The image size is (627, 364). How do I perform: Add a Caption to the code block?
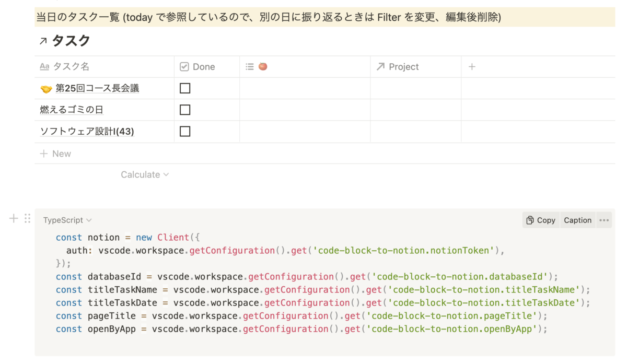tap(577, 220)
